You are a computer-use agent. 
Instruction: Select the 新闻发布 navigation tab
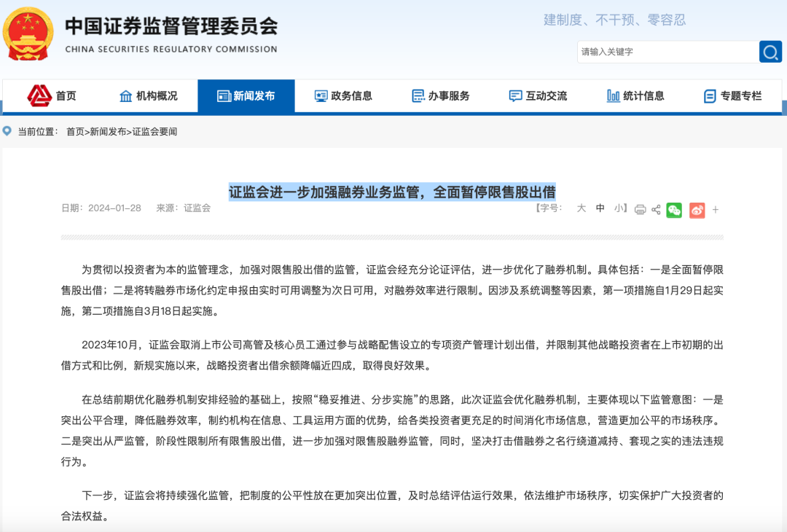click(x=246, y=95)
